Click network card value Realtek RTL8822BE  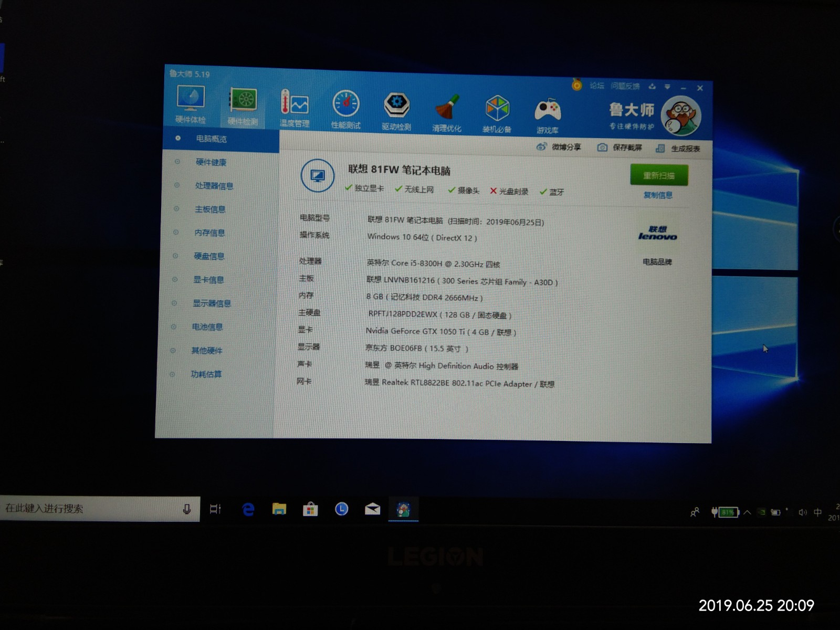point(459,383)
